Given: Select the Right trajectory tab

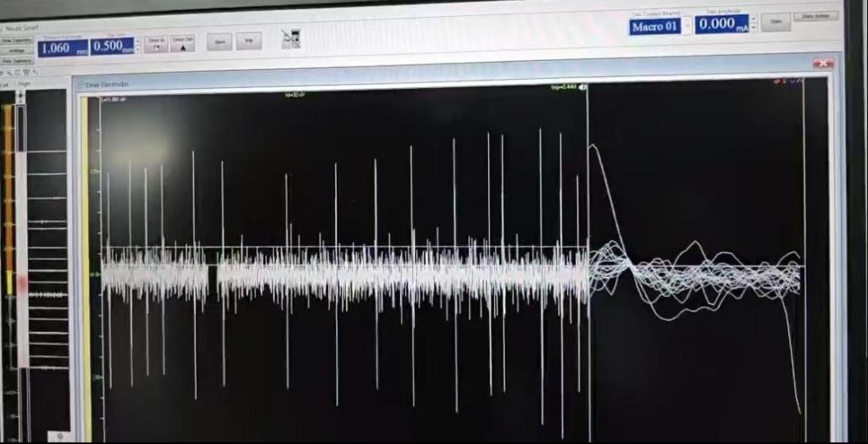Looking at the screenshot, I should click(x=25, y=84).
